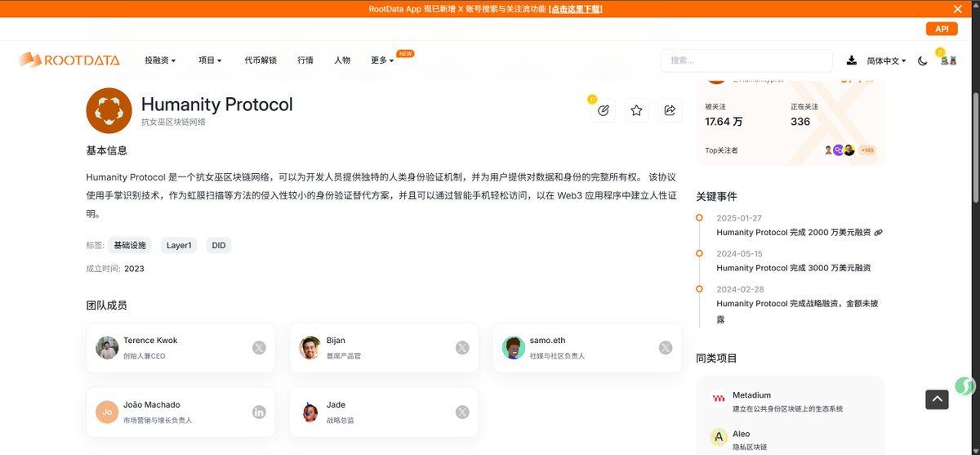The image size is (980, 455).
Task: Open the Aleo project logo
Action: click(719, 438)
